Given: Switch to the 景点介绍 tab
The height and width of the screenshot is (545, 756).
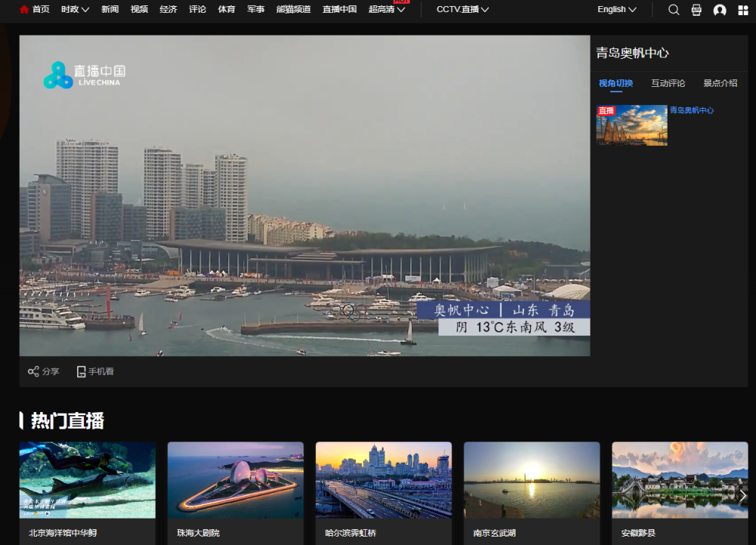Looking at the screenshot, I should tap(720, 83).
